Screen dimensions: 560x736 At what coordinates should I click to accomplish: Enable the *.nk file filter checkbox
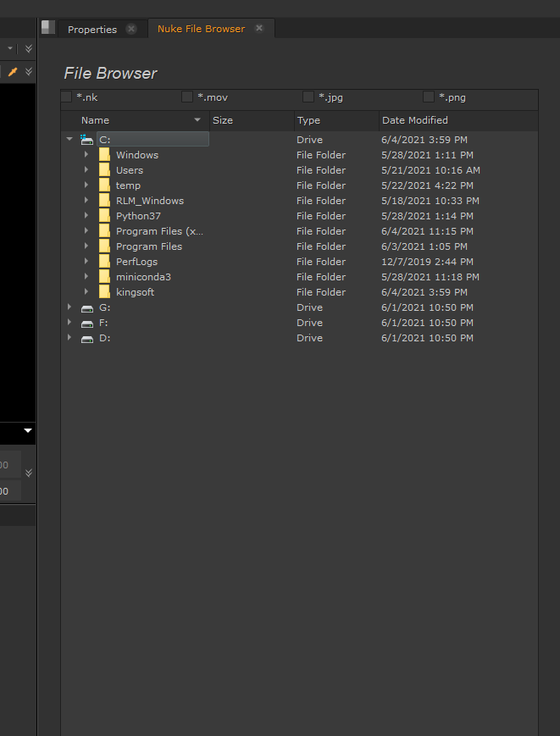(x=66, y=97)
